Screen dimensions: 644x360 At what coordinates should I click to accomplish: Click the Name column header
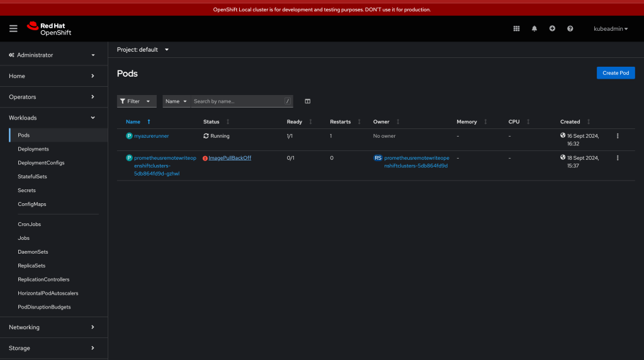pyautogui.click(x=133, y=122)
